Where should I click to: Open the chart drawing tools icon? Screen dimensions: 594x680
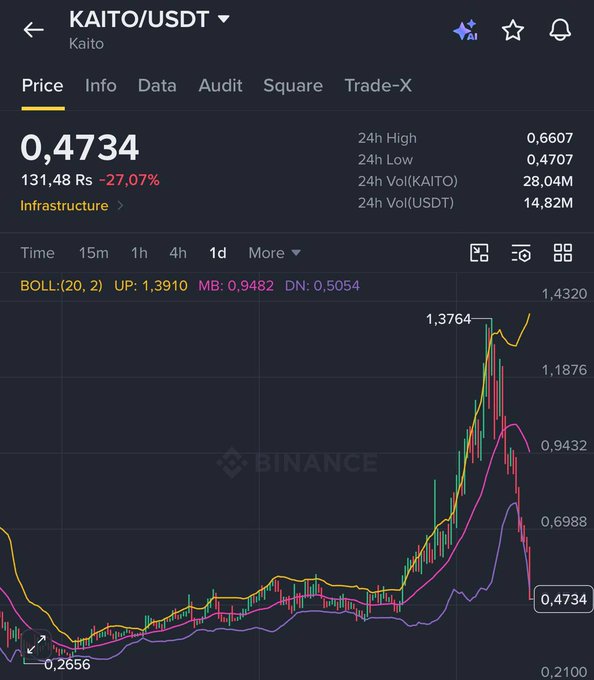tap(479, 253)
